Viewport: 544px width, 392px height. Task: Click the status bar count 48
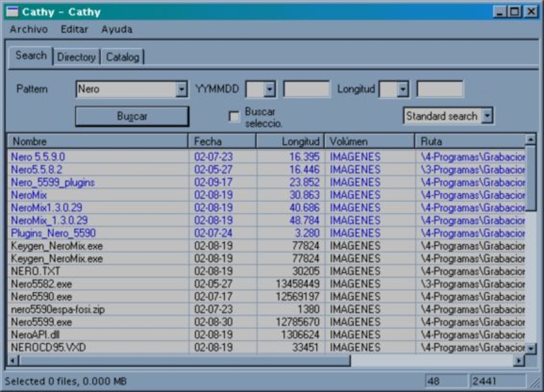tap(445, 382)
